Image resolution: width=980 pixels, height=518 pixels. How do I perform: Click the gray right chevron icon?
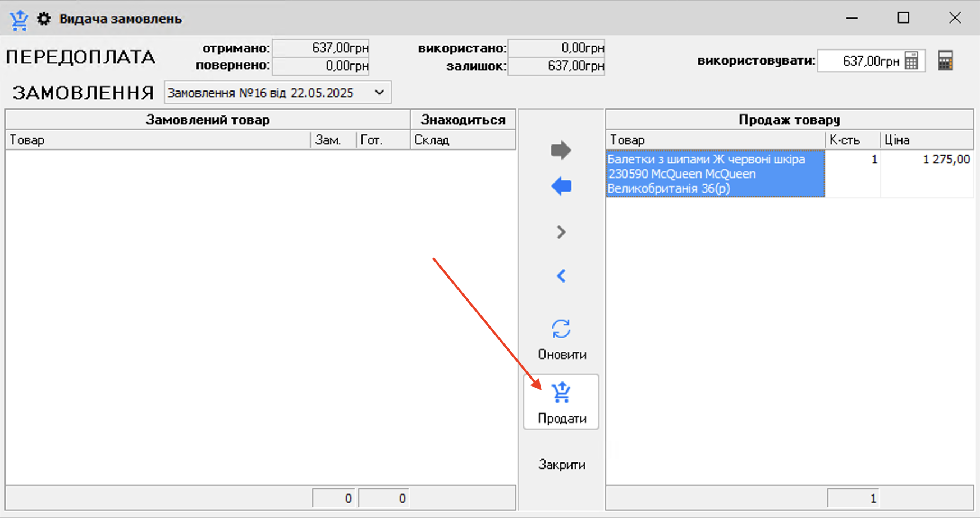point(561,232)
